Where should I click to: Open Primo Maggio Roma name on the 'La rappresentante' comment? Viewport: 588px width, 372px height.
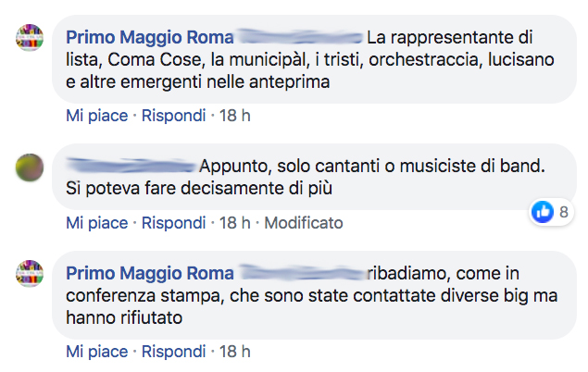point(146,40)
